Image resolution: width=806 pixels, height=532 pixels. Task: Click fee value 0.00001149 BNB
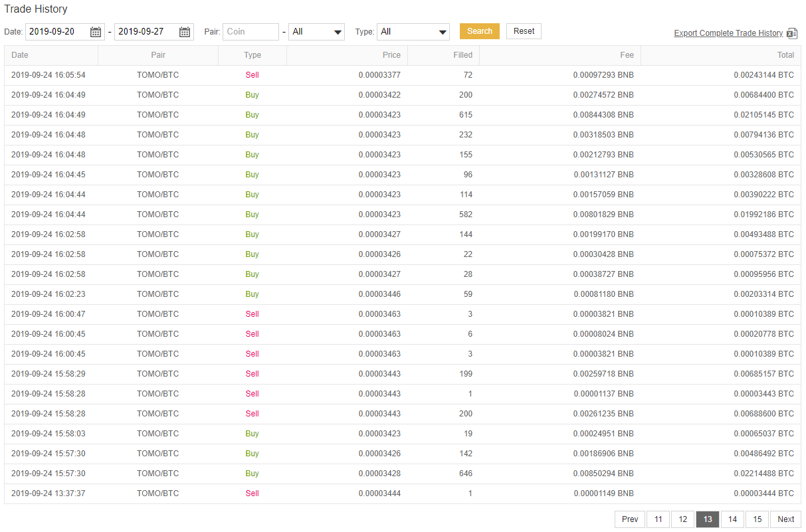pyautogui.click(x=603, y=493)
